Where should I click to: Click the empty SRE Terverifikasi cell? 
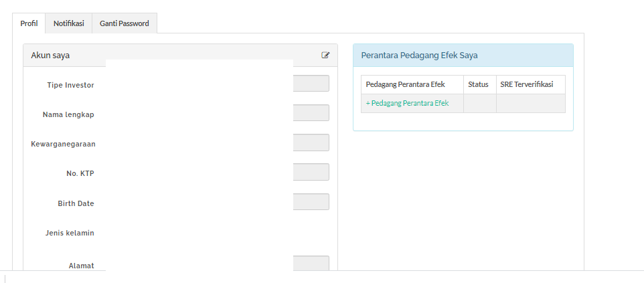(531, 104)
